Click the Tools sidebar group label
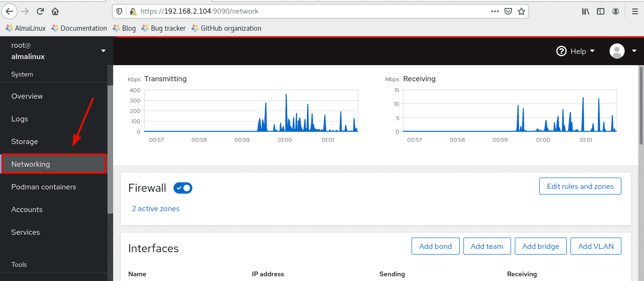Image resolution: width=644 pixels, height=281 pixels. pos(19,264)
